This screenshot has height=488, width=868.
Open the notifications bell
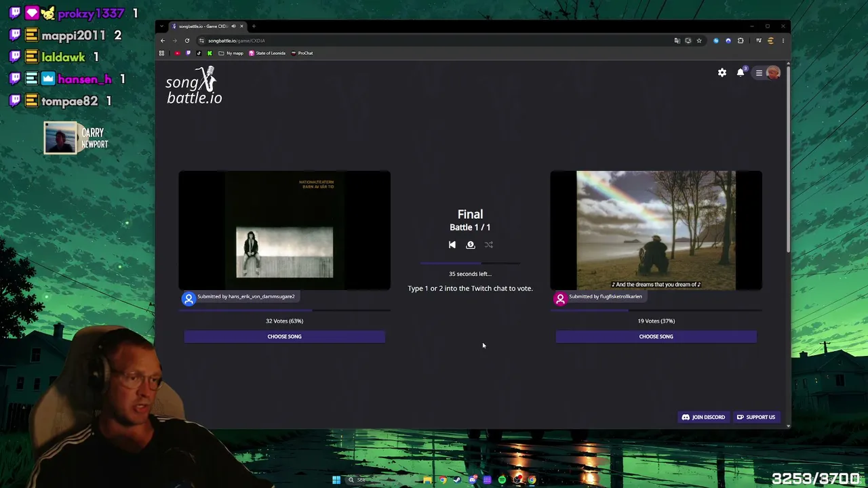click(741, 73)
